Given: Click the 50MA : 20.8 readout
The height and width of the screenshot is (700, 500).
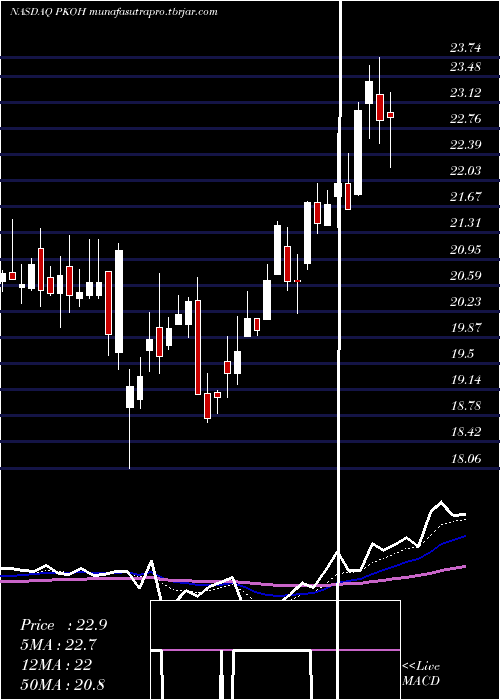Looking at the screenshot, I should point(62,684).
